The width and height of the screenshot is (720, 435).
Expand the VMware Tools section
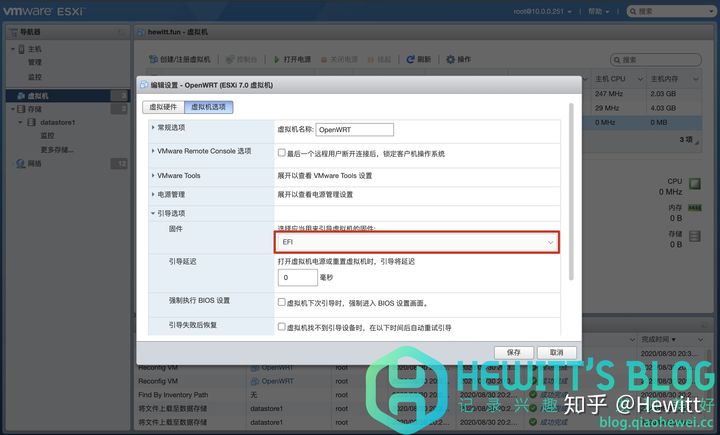(x=153, y=175)
